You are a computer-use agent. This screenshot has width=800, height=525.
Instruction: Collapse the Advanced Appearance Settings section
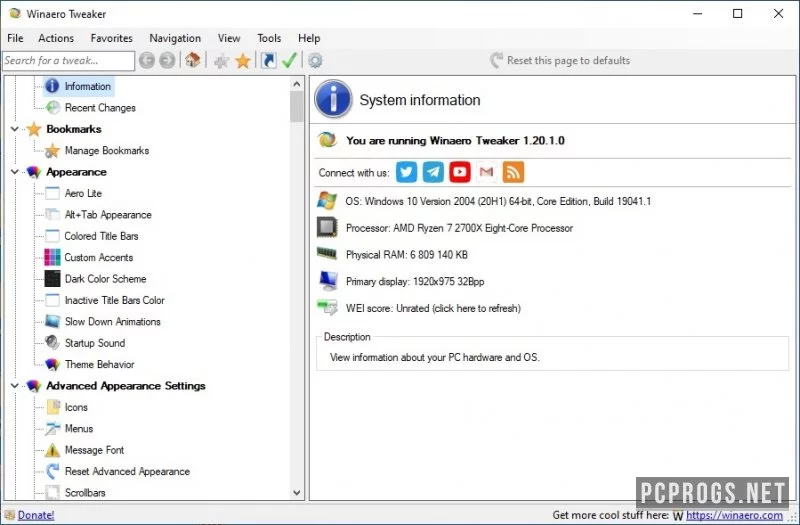[15, 386]
